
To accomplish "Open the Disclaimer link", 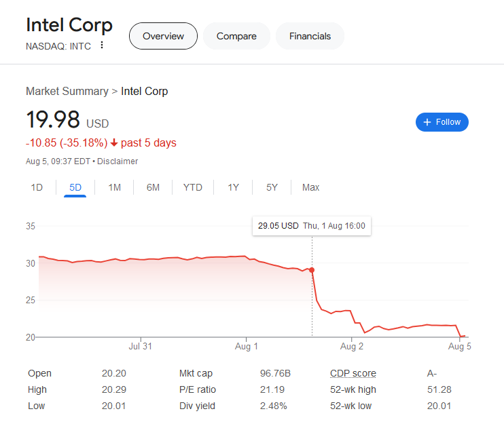I will [120, 161].
